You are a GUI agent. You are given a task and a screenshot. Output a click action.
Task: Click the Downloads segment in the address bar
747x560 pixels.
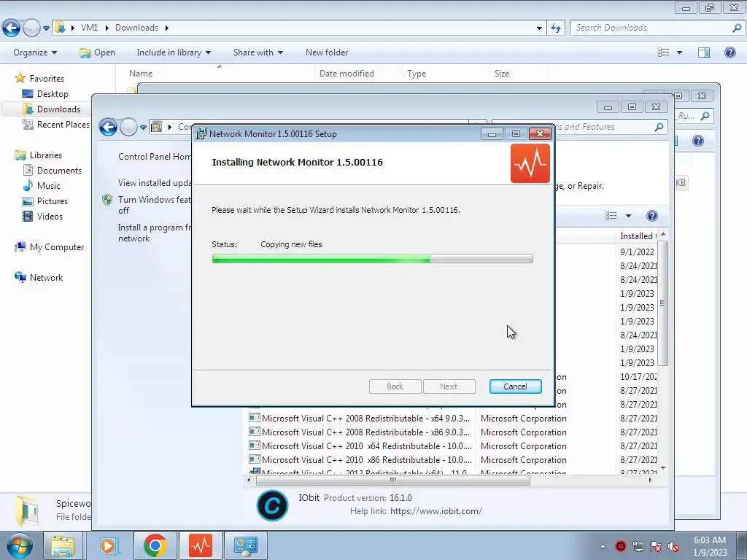pyautogui.click(x=136, y=28)
